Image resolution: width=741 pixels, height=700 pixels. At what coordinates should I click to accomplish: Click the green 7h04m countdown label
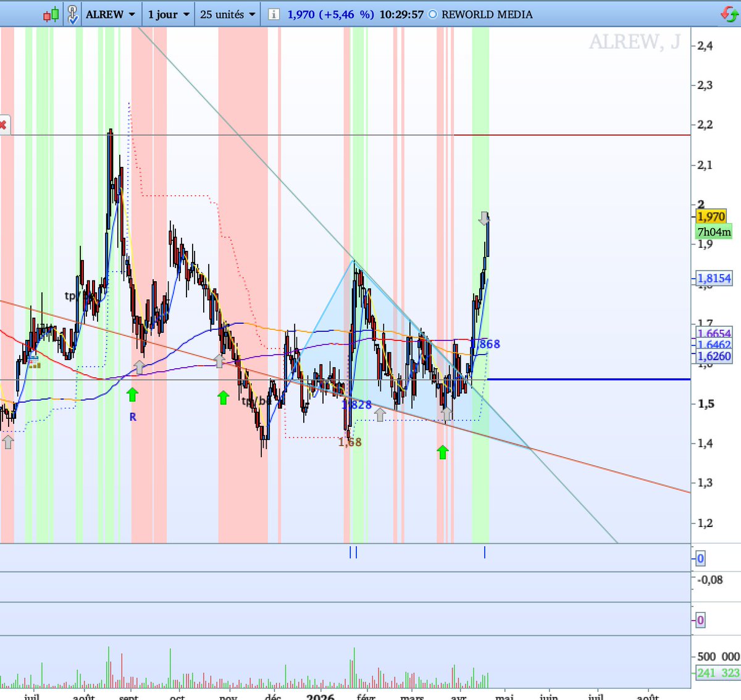pyautogui.click(x=713, y=231)
